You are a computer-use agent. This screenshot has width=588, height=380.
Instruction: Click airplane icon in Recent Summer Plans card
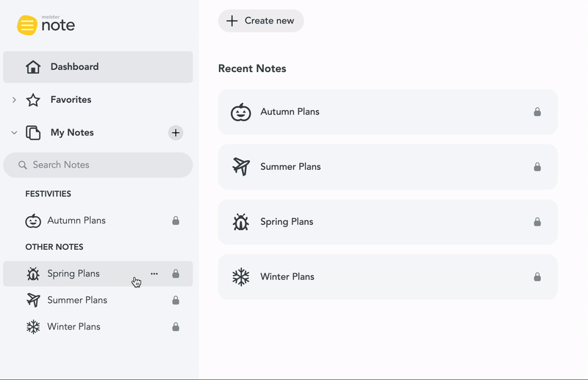(241, 167)
